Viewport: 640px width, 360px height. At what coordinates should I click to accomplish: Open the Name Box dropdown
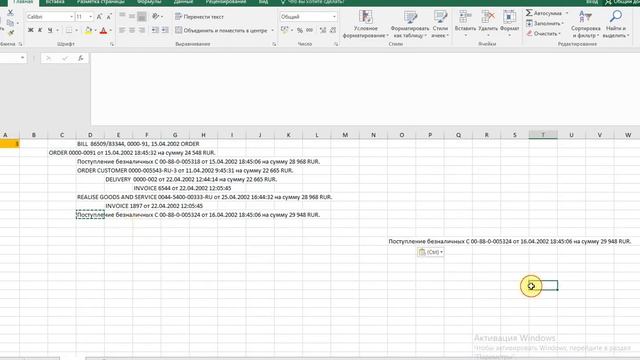(22, 58)
